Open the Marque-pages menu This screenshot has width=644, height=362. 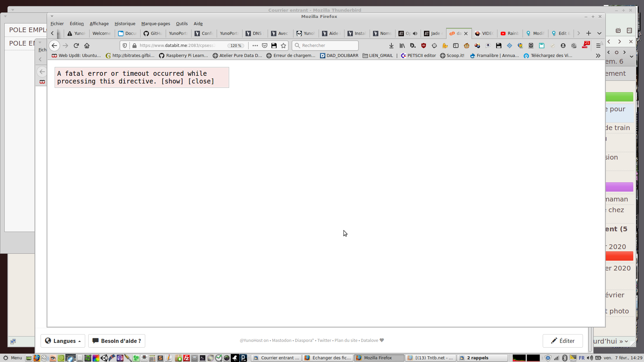click(155, 24)
